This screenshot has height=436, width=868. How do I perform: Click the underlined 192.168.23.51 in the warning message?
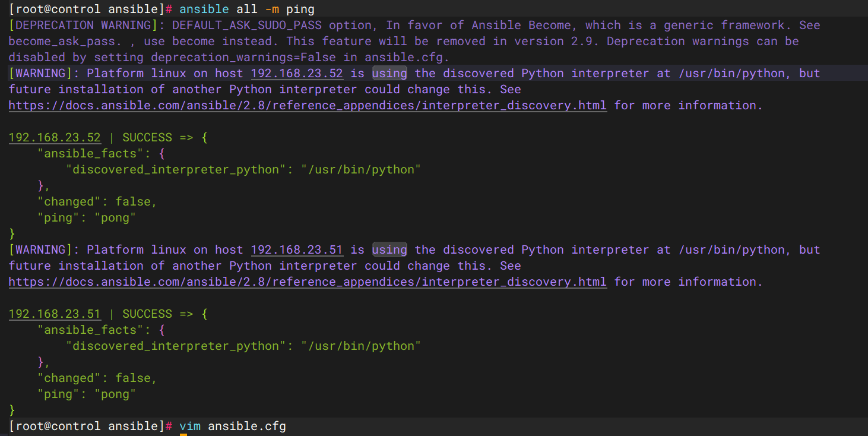[x=297, y=249]
